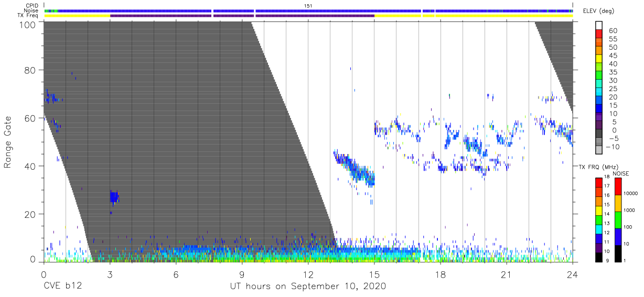This screenshot has width=644, height=297.
Task: Click the '10000' label on noise legend
Action: point(631,194)
